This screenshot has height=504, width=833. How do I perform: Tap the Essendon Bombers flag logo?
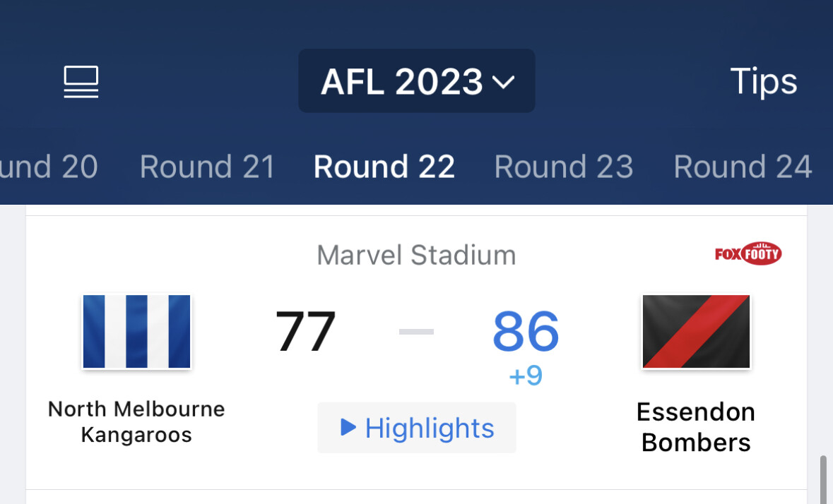696,332
